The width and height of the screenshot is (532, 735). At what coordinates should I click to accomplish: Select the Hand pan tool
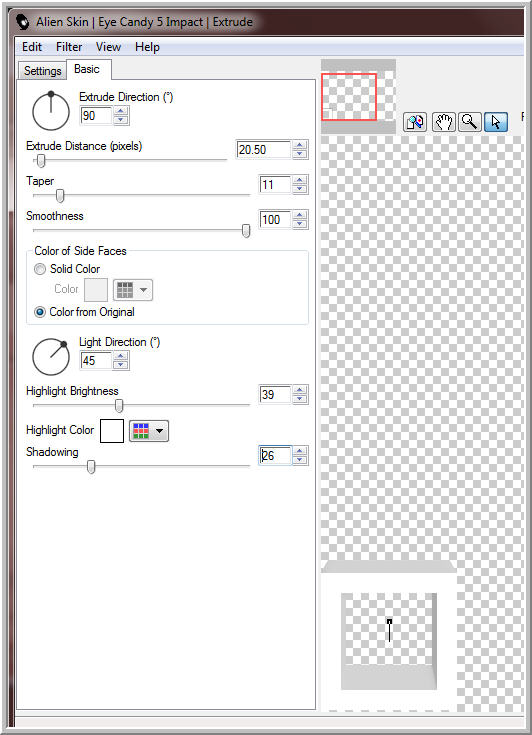pos(443,122)
